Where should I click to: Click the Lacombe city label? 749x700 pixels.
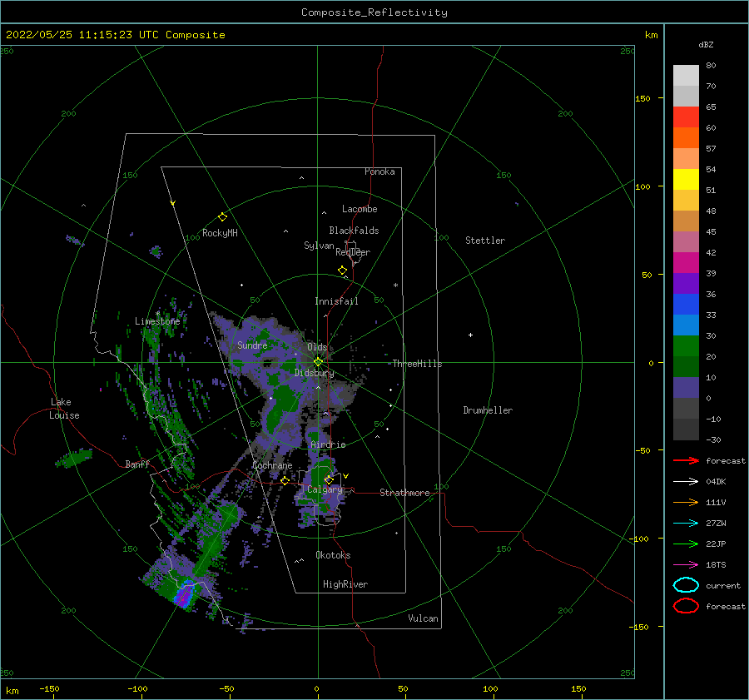[x=360, y=209]
